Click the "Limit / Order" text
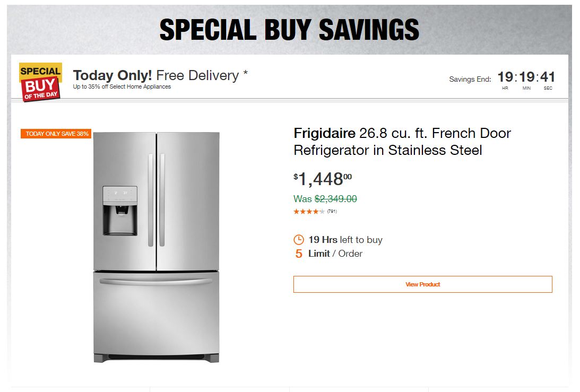 click(335, 254)
